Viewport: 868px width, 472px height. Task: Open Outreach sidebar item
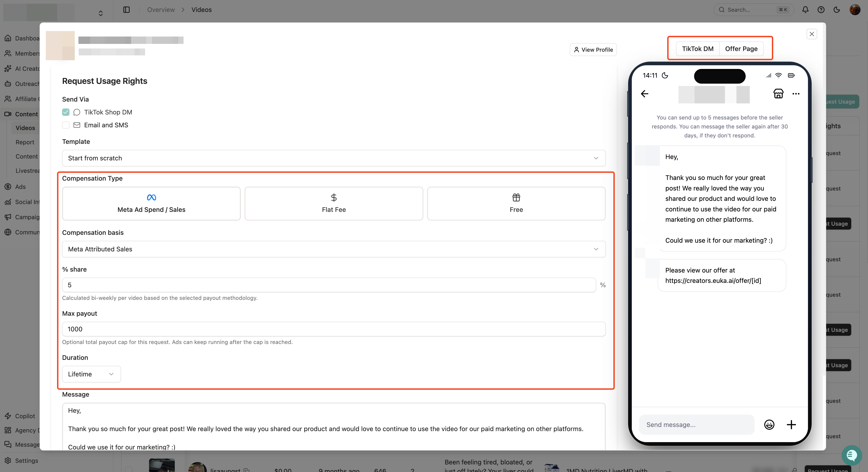click(x=22, y=84)
